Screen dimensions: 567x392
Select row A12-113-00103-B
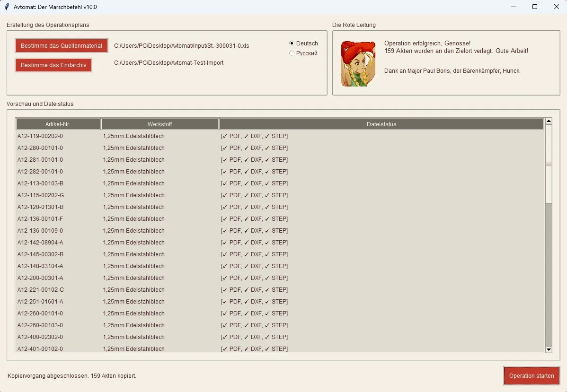[40, 183]
